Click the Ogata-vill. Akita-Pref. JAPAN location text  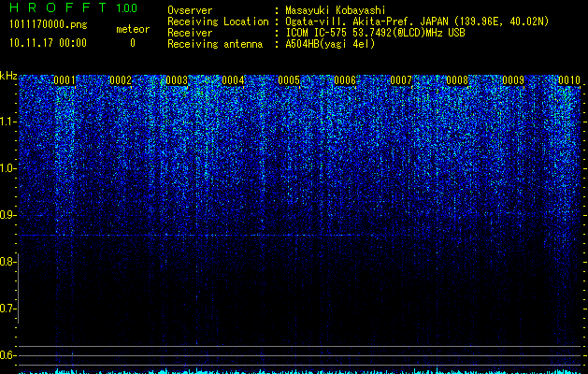click(x=417, y=22)
